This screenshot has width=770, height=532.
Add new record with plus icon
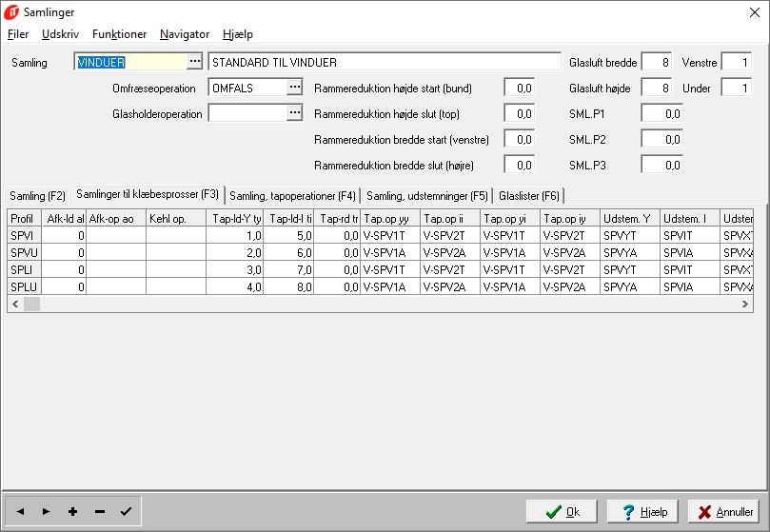[72, 511]
